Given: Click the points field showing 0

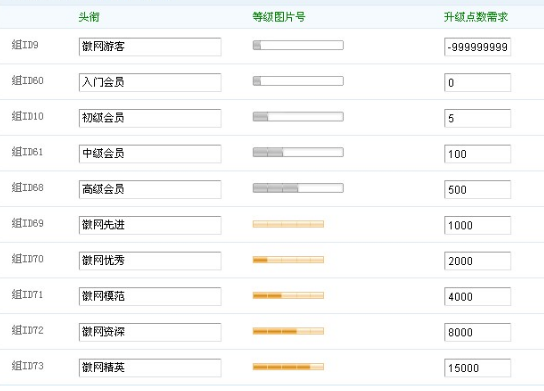Looking at the screenshot, I should coord(477,82).
